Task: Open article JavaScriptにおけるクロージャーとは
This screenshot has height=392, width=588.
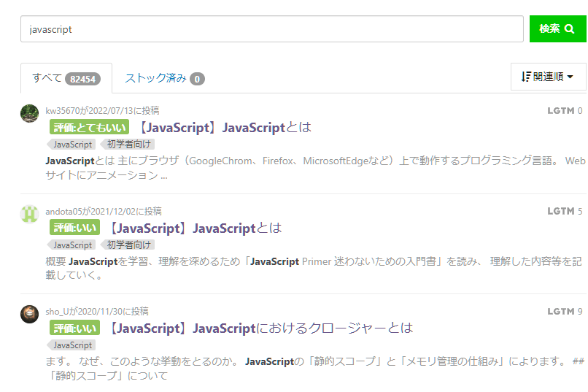Action: 261,328
